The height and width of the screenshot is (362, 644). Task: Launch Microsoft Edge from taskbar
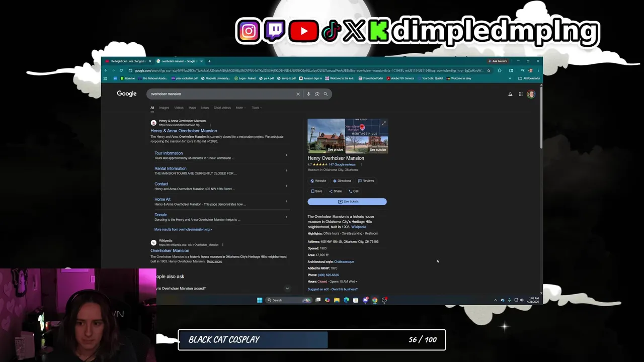[346, 300]
